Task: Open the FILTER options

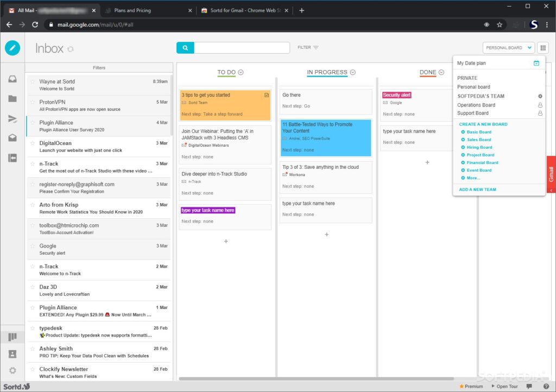Action: tap(308, 47)
